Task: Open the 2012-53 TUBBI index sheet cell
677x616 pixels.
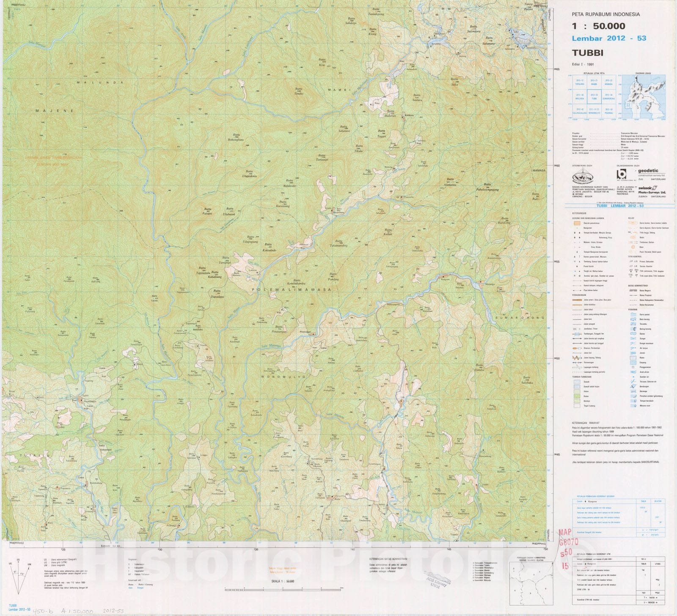Action: pos(594,96)
